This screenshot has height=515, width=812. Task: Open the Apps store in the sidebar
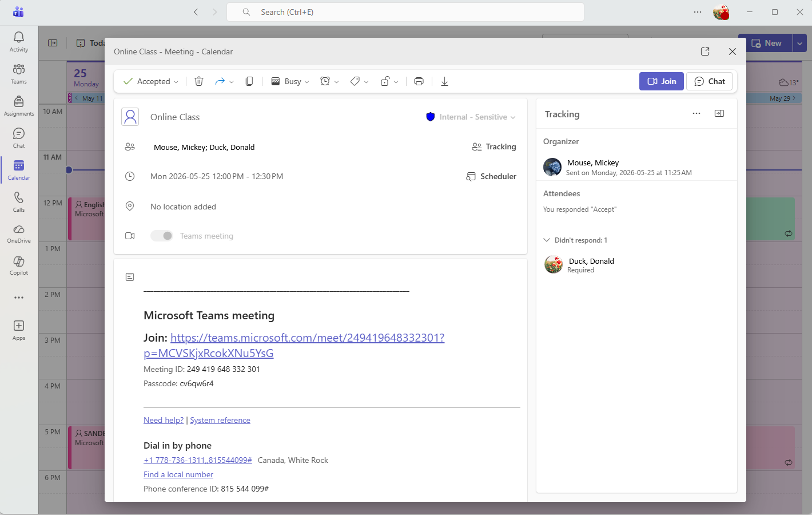[x=19, y=330]
